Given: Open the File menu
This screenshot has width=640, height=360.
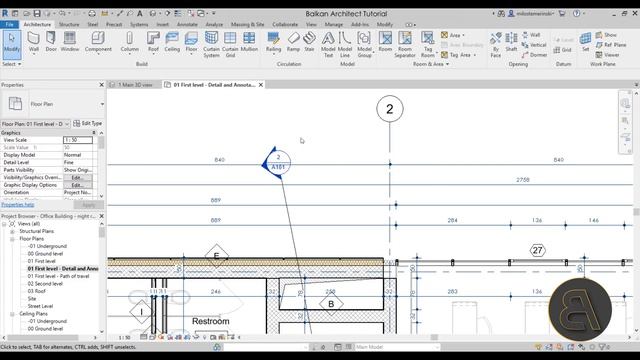Looking at the screenshot, I should click(9, 24).
